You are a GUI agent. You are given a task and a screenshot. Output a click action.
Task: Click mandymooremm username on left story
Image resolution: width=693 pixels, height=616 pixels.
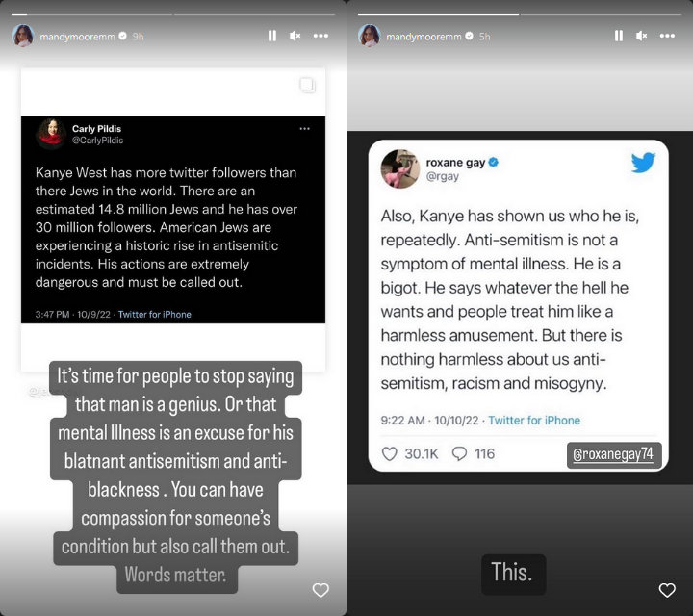pos(77,37)
